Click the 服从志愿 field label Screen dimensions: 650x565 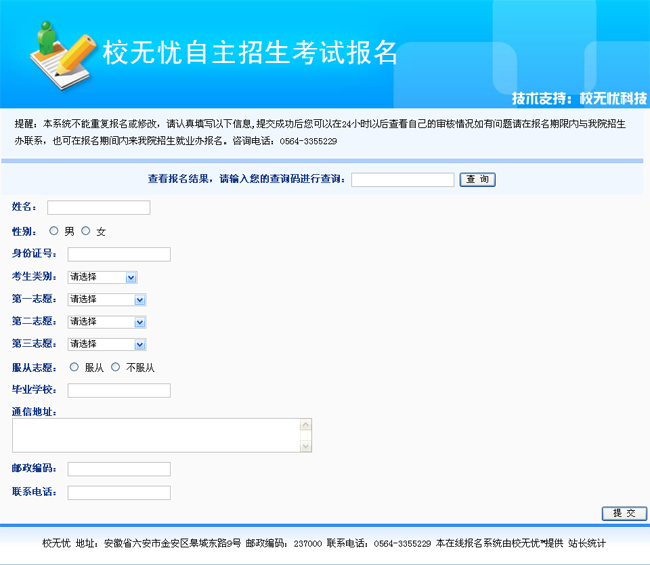(34, 368)
